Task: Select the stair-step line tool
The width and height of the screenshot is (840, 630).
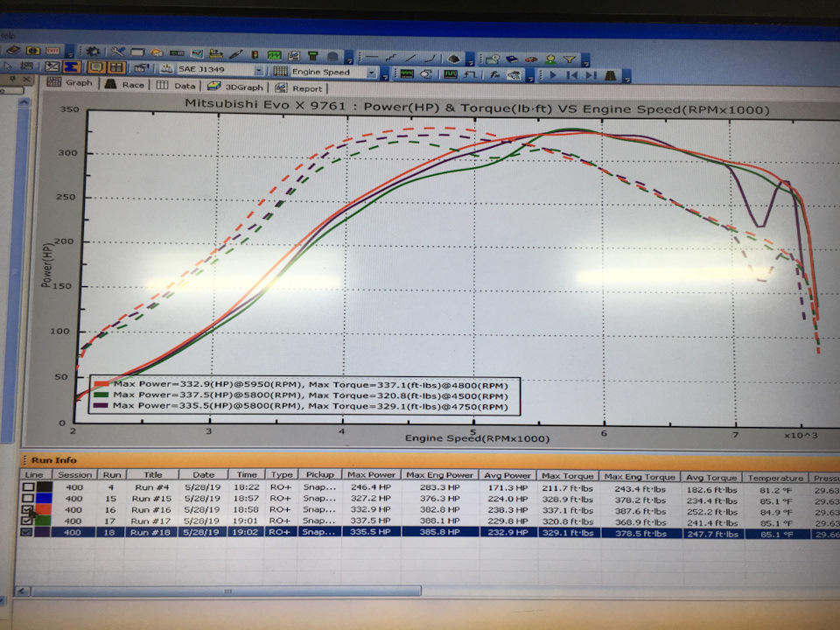Action: click(391, 58)
